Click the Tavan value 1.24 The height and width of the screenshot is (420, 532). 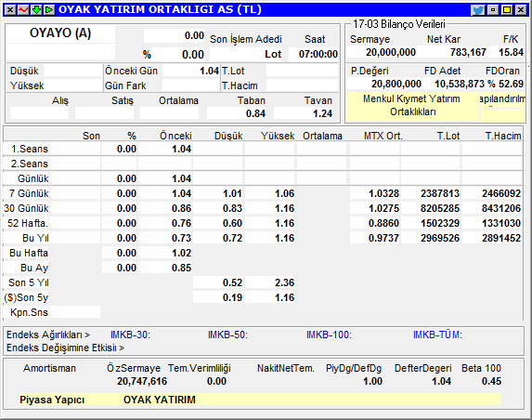click(322, 113)
